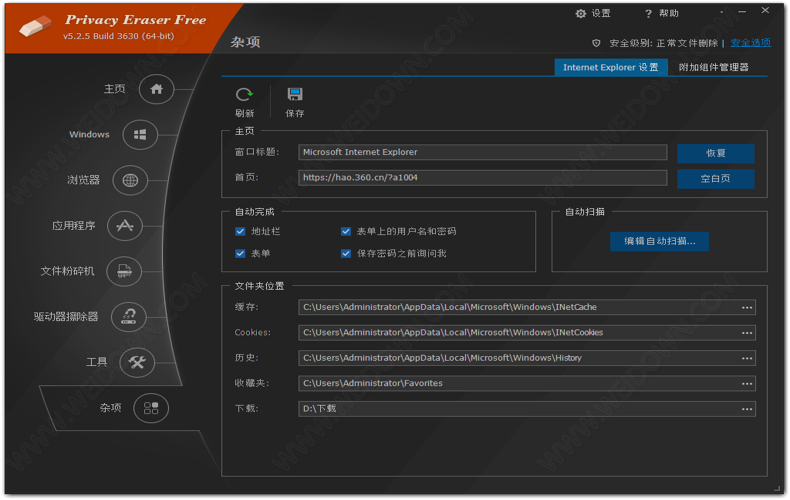Screen dimensions: 790x500
Task: Browse for 收藏夹 favorites folder with ellipsis
Action: click(x=747, y=384)
